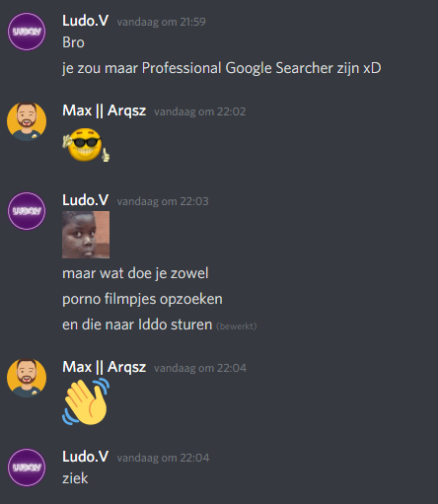Open the Ludo.V username above 'Bro'
Image resolution: width=438 pixels, height=504 pixels.
click(86, 21)
